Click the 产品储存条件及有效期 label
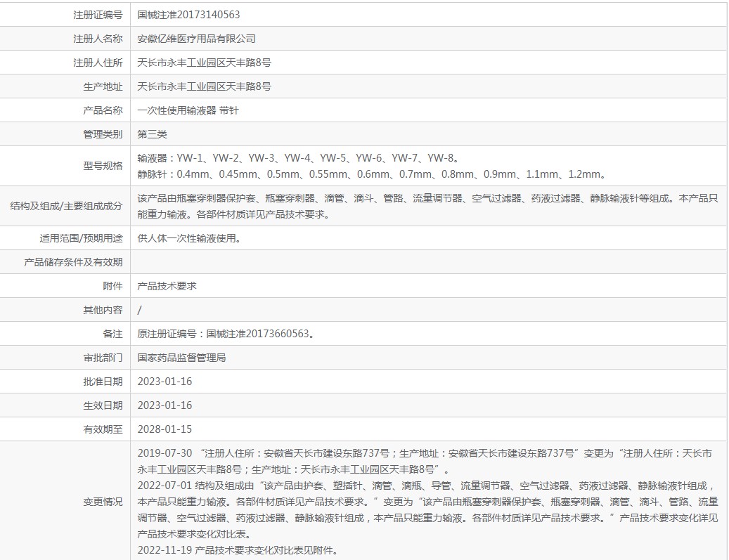This screenshot has height=560, width=729. point(73,262)
